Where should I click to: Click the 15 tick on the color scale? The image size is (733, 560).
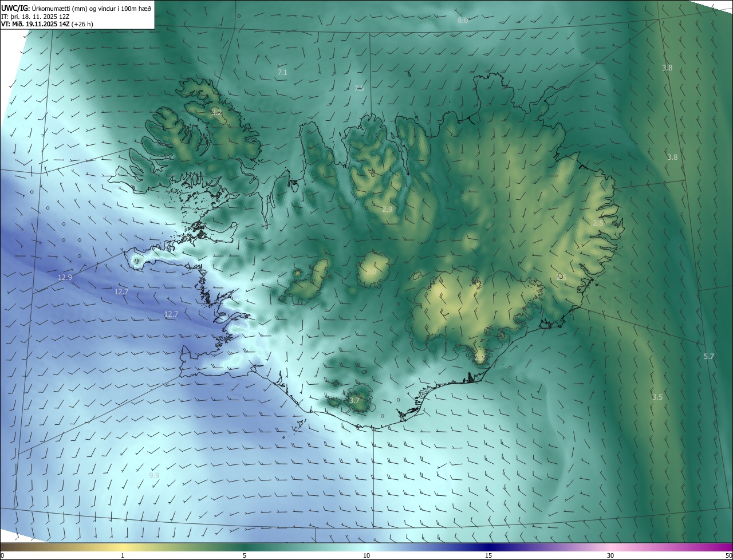tap(488, 555)
